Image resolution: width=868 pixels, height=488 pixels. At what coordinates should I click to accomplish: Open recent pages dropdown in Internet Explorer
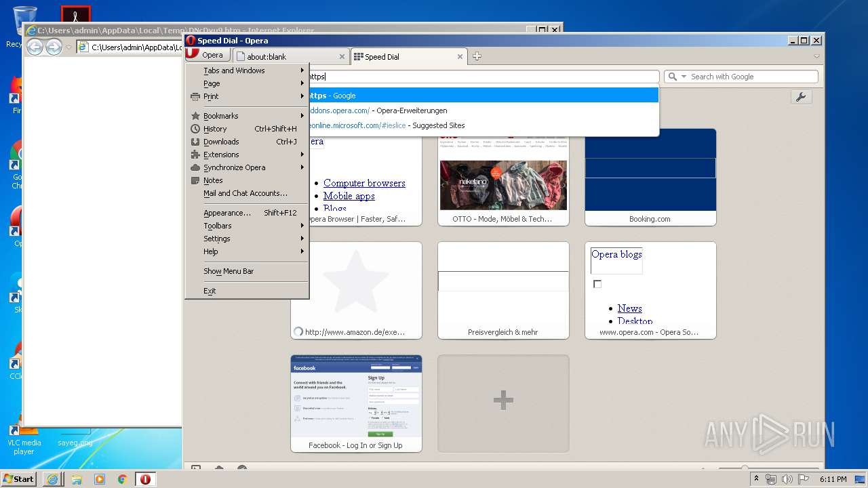[68, 47]
